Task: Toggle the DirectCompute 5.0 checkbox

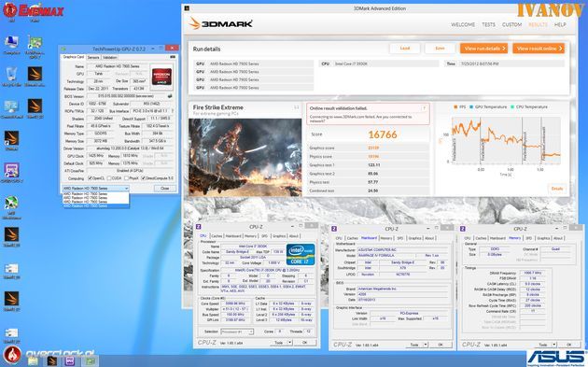Action: [143, 178]
